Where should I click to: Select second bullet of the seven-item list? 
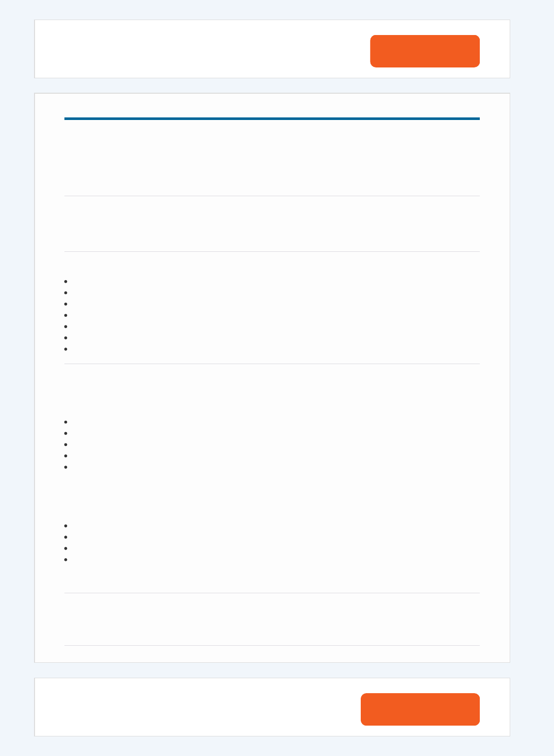(x=66, y=293)
